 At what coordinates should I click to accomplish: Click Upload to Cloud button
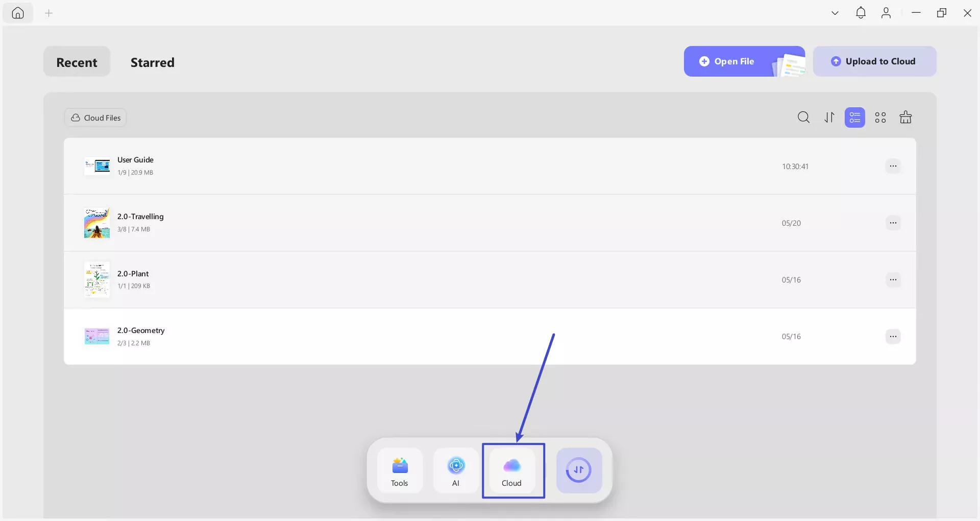point(875,61)
